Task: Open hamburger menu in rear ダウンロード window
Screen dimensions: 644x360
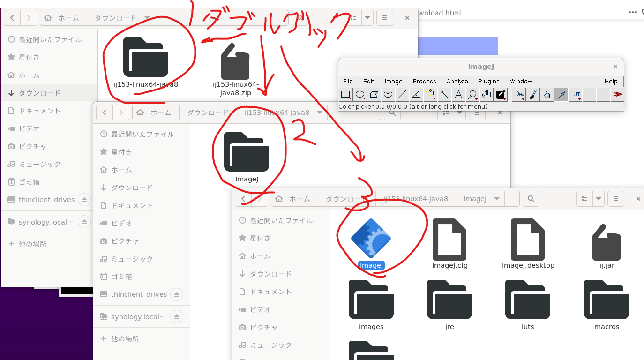Action: pos(385,18)
